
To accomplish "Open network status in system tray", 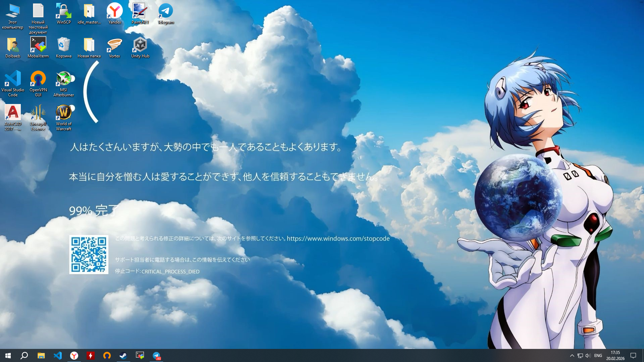I will [x=580, y=356].
